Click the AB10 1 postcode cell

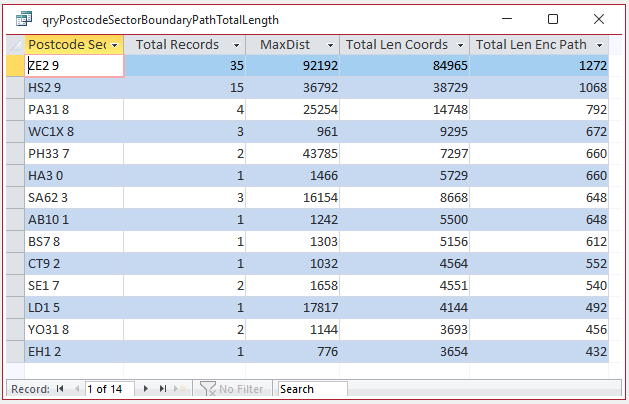click(x=74, y=220)
